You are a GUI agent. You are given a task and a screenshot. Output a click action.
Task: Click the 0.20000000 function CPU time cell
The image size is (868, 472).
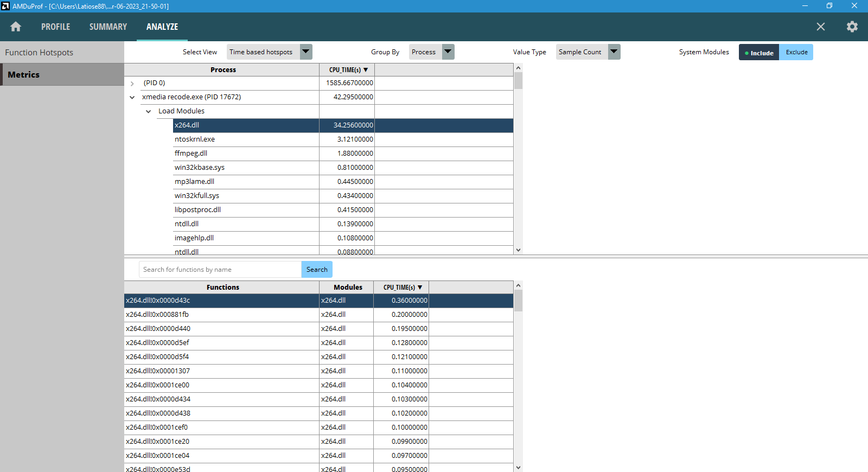pos(401,315)
